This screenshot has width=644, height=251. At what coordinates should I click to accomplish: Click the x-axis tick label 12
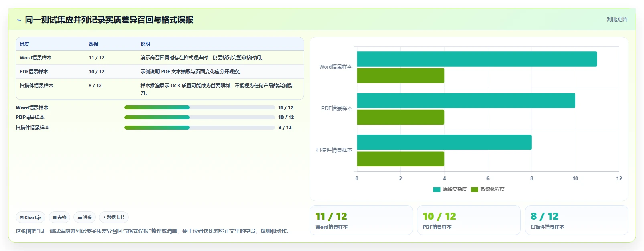[619, 179]
